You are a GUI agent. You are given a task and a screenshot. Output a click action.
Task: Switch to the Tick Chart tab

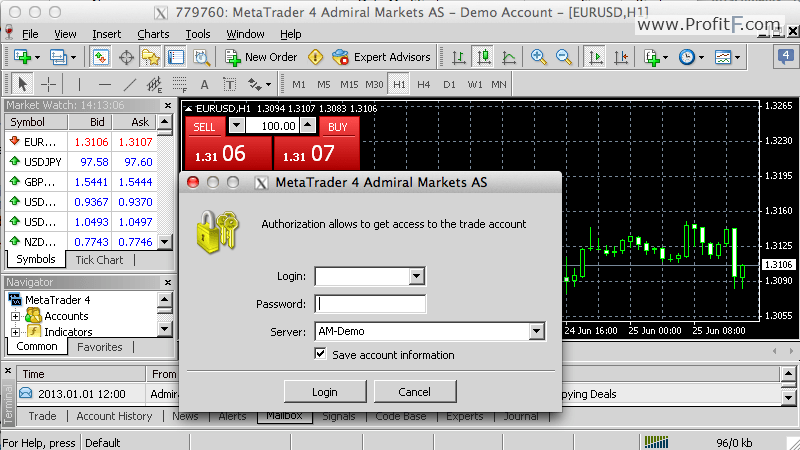click(99, 260)
